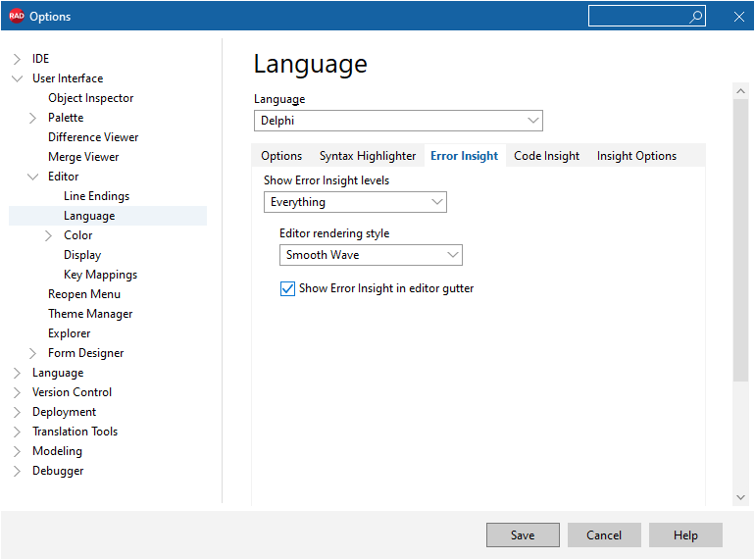
Task: Select Merge Viewer in the tree
Action: coord(83,157)
